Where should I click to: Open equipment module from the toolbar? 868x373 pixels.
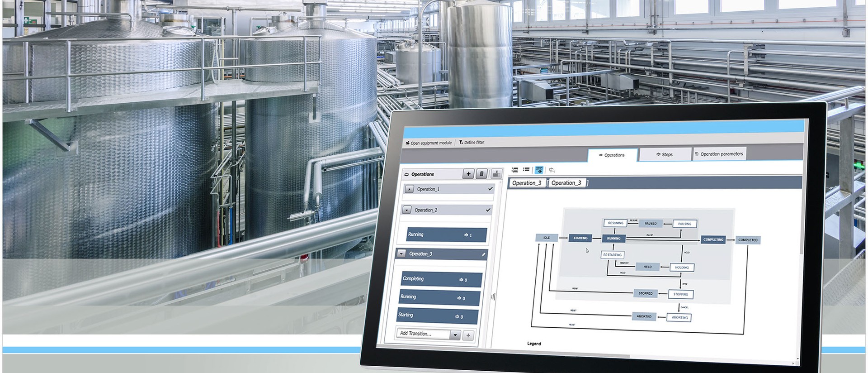point(429,143)
